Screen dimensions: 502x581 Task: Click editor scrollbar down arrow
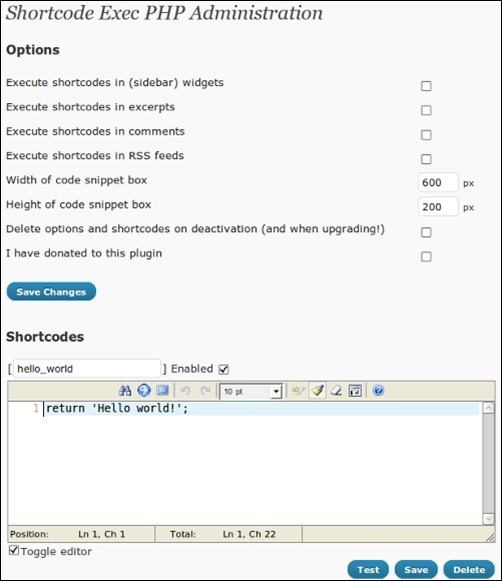coord(489,519)
